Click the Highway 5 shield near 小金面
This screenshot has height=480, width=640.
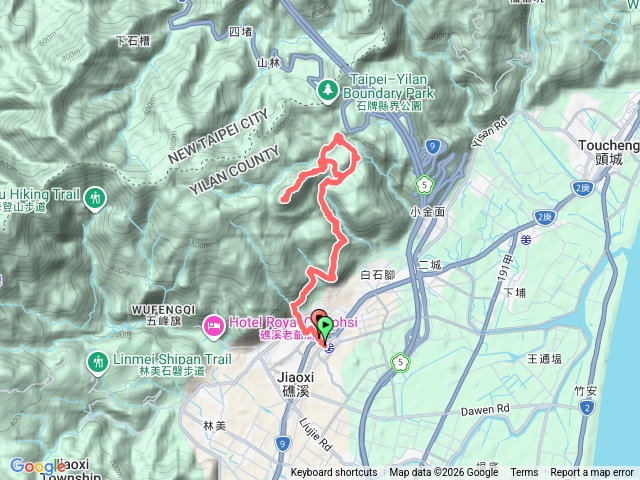[x=424, y=185]
